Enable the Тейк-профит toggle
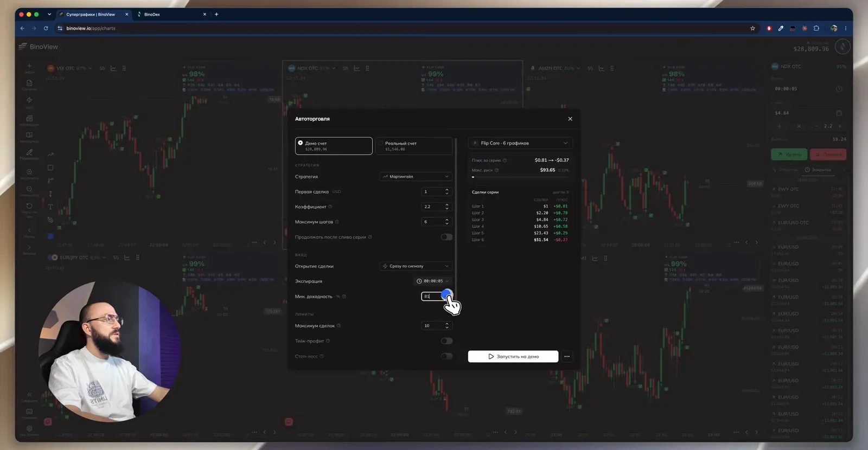868x450 pixels. 446,341
